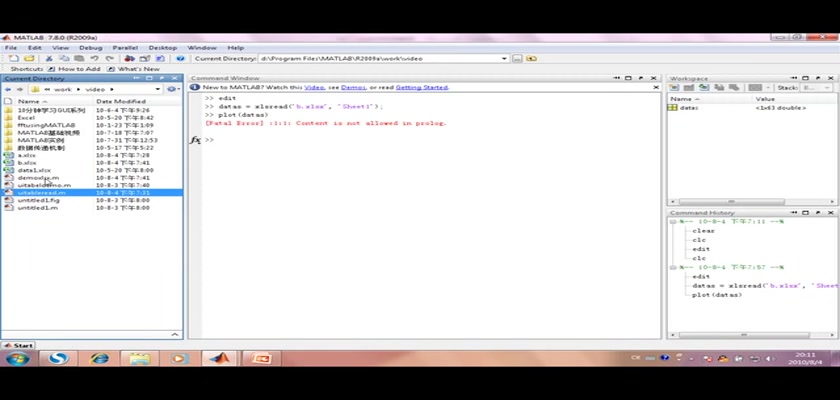Open the Debug menu
This screenshot has height=400, width=840.
tap(91, 48)
